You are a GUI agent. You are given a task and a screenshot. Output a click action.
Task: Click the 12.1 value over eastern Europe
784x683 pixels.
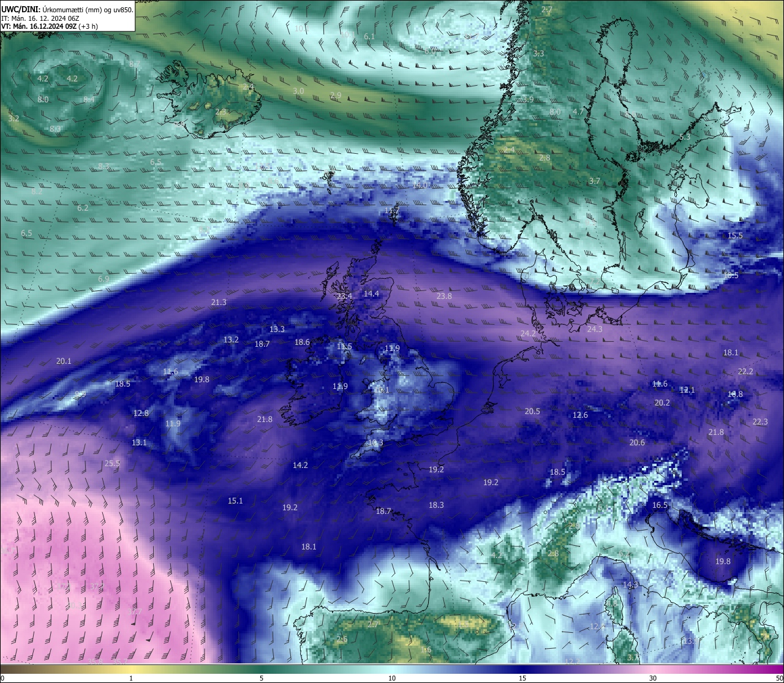(x=687, y=390)
